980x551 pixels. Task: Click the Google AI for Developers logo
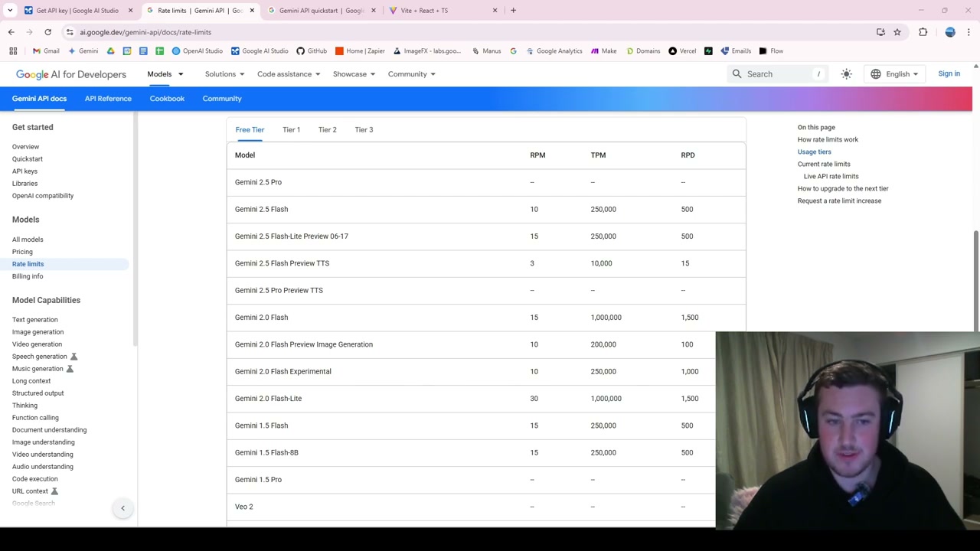pyautogui.click(x=71, y=74)
